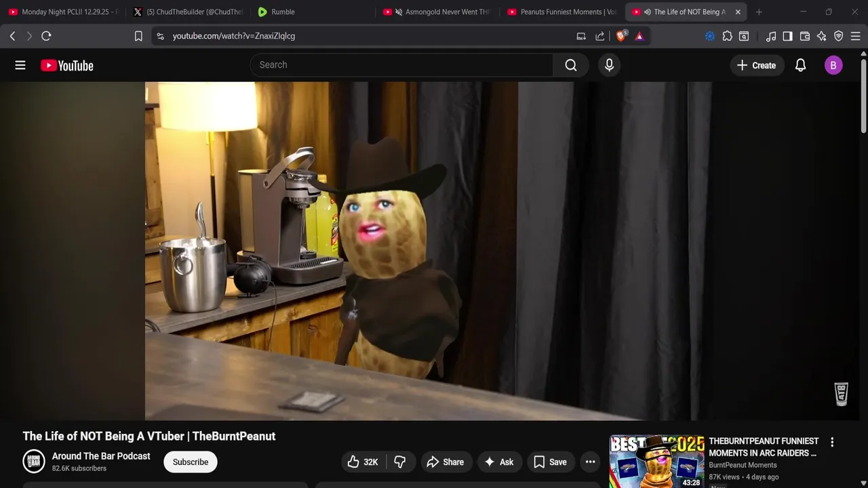The width and height of the screenshot is (868, 488).
Task: Open Brave Rewards triangle icon
Action: click(639, 36)
